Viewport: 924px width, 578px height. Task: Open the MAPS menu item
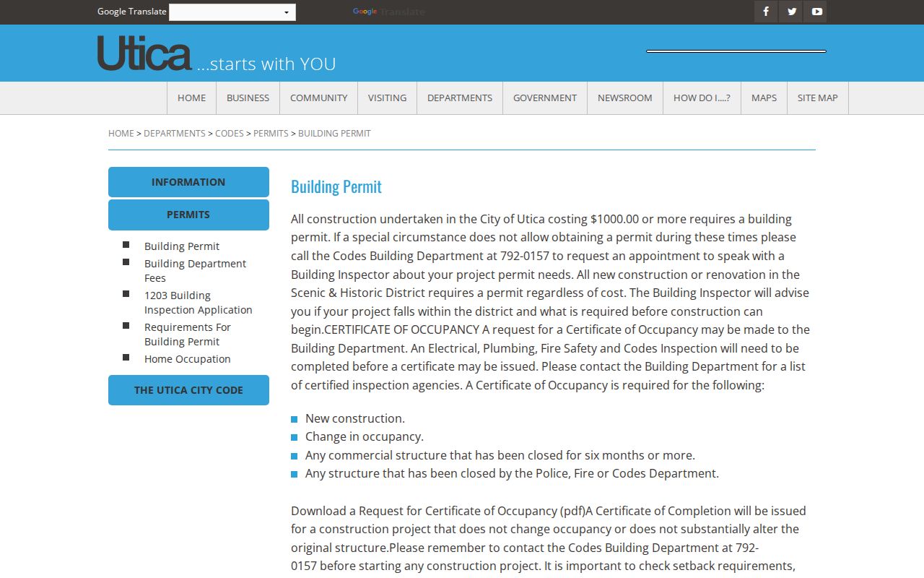click(x=764, y=98)
